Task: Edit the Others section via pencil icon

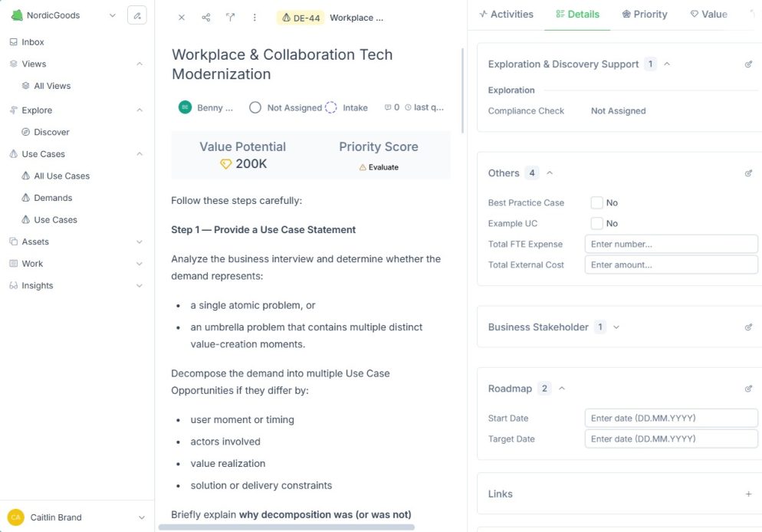Action: 748,173
